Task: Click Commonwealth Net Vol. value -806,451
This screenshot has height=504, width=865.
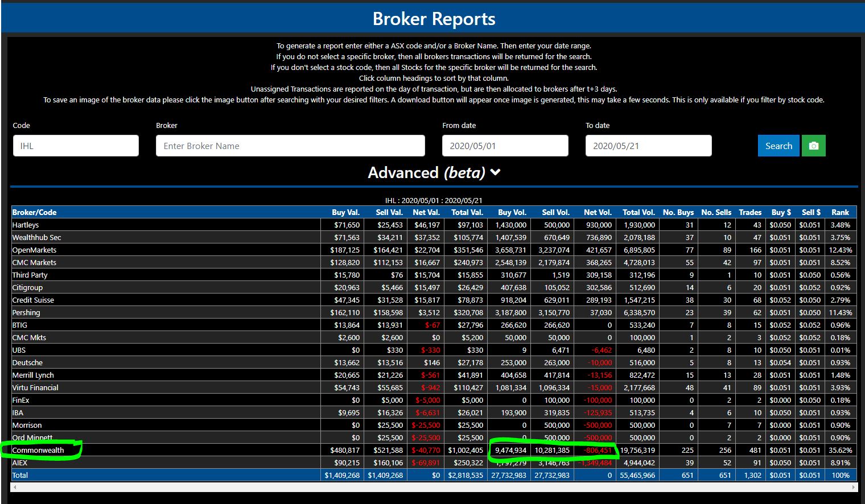Action: click(x=598, y=450)
